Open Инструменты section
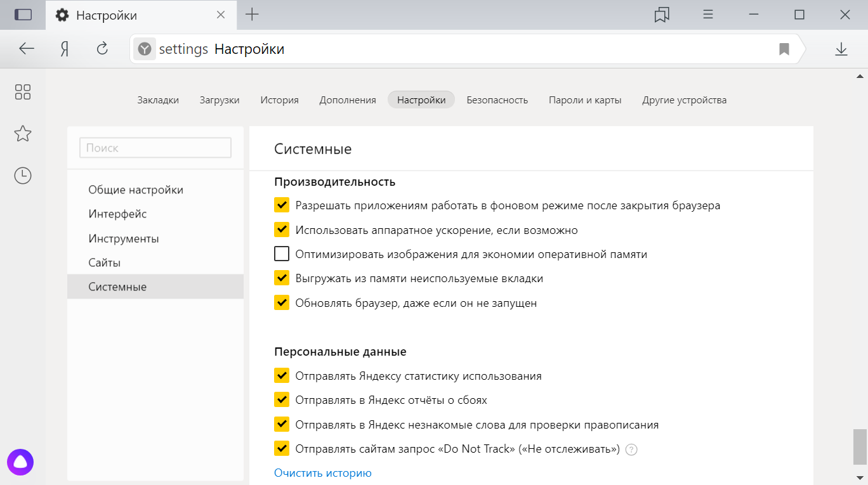This screenshot has width=868, height=485. click(155, 238)
